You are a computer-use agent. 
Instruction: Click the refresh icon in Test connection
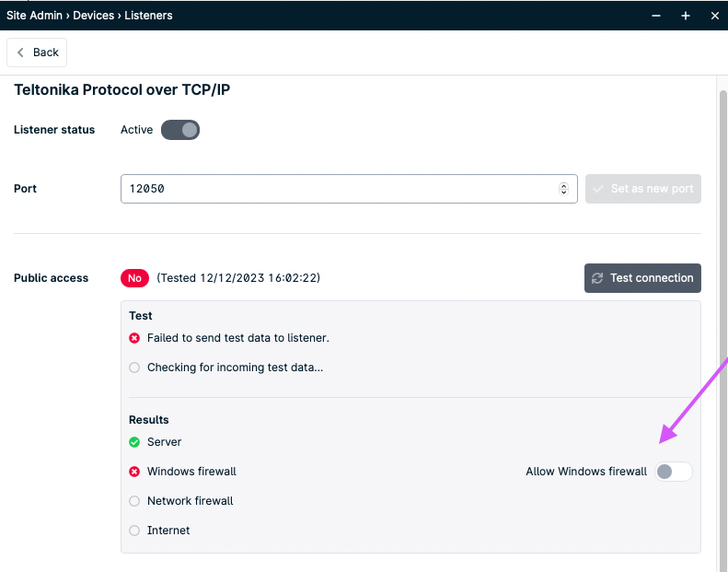pos(597,278)
